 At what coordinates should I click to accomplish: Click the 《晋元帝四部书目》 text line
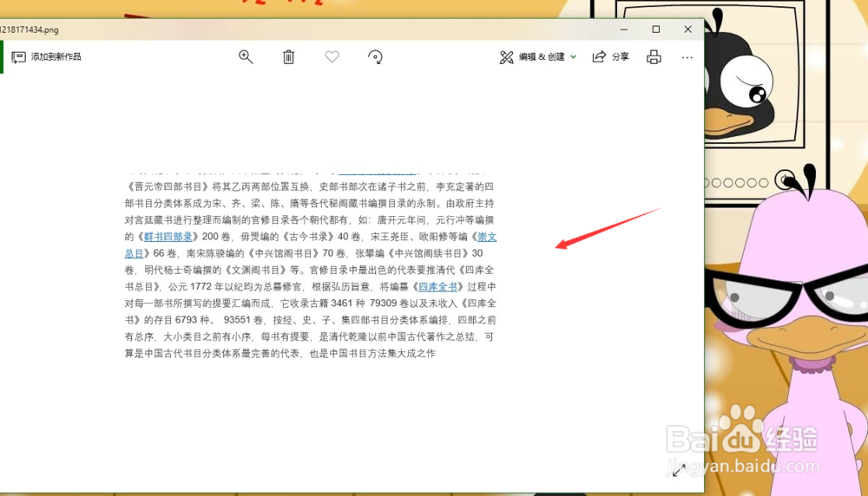309,187
